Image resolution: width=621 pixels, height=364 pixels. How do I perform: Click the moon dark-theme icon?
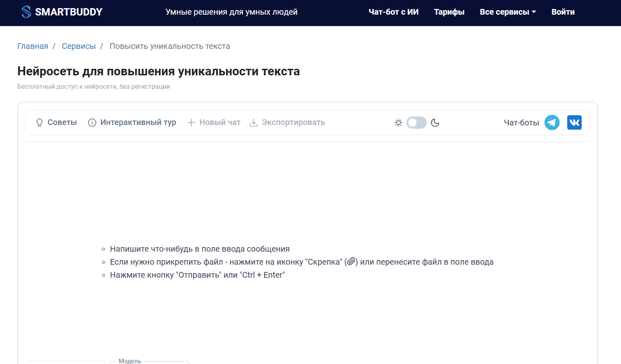click(435, 123)
